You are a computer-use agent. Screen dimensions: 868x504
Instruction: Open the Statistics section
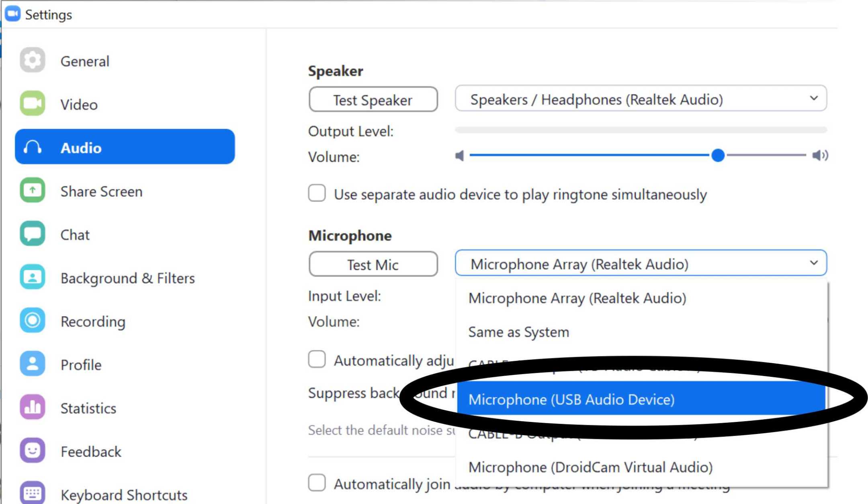click(x=88, y=408)
